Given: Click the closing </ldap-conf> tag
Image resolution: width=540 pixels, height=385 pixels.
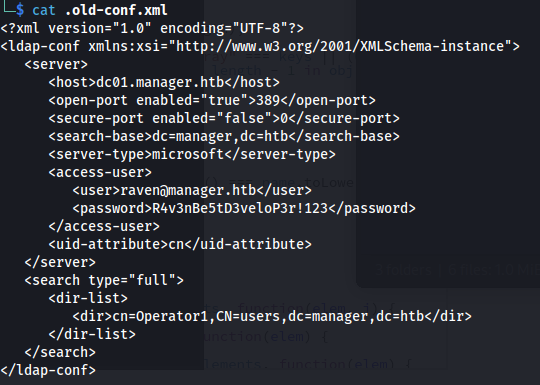Looking at the screenshot, I should point(48,370).
